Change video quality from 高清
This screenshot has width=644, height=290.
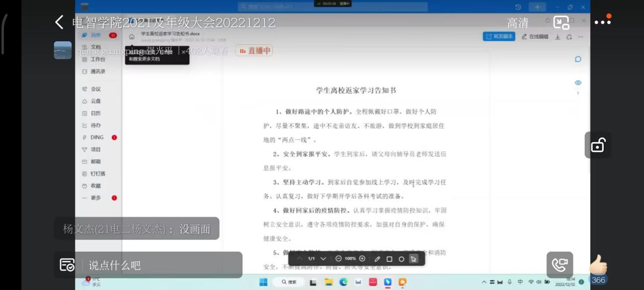pyautogui.click(x=518, y=23)
